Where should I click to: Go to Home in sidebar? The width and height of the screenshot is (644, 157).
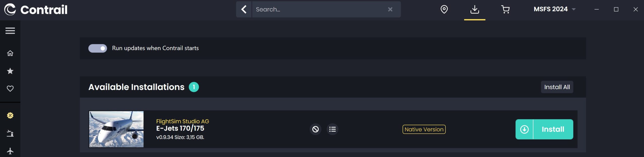[x=10, y=53]
